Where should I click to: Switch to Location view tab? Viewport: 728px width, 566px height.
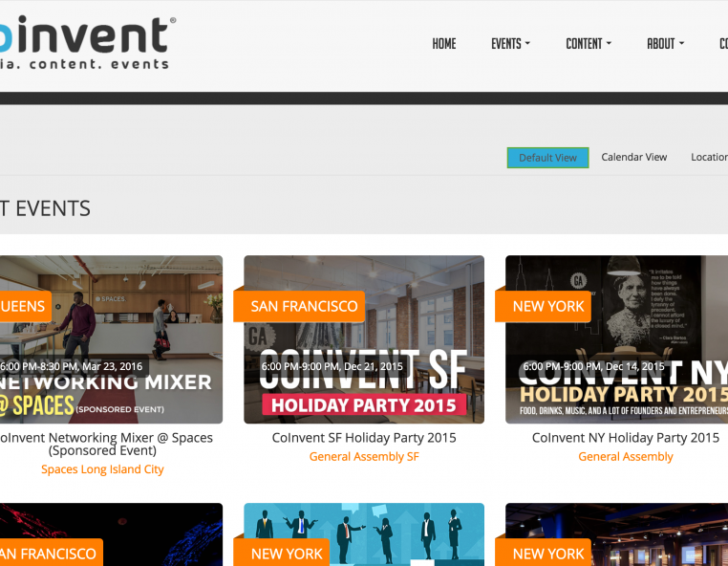708,157
